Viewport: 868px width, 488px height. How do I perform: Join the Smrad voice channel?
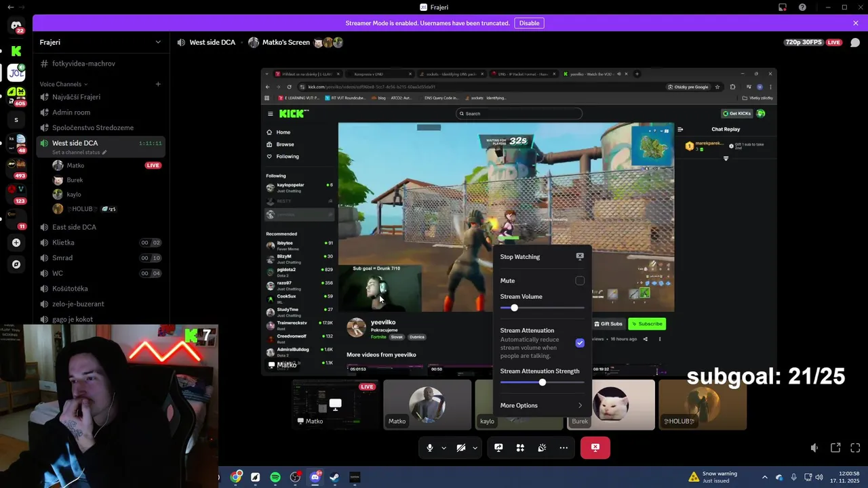100,258
